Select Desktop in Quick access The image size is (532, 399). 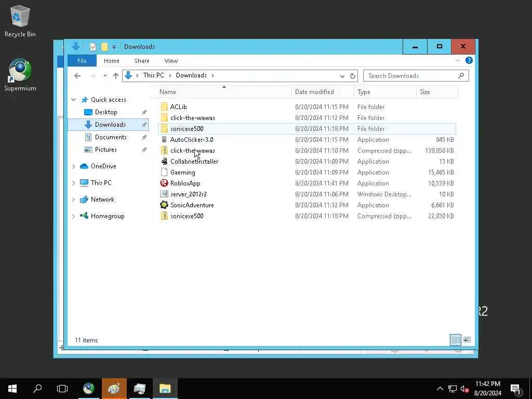click(x=108, y=112)
